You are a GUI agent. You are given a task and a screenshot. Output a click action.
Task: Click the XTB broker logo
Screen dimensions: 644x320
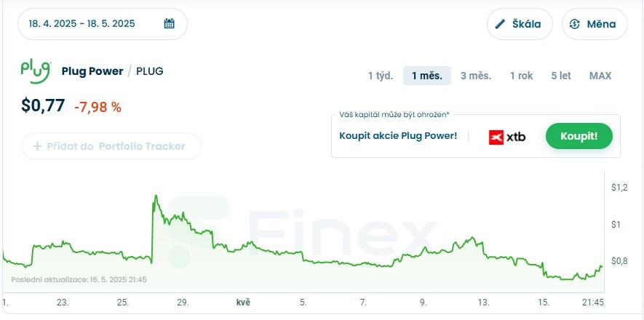507,137
